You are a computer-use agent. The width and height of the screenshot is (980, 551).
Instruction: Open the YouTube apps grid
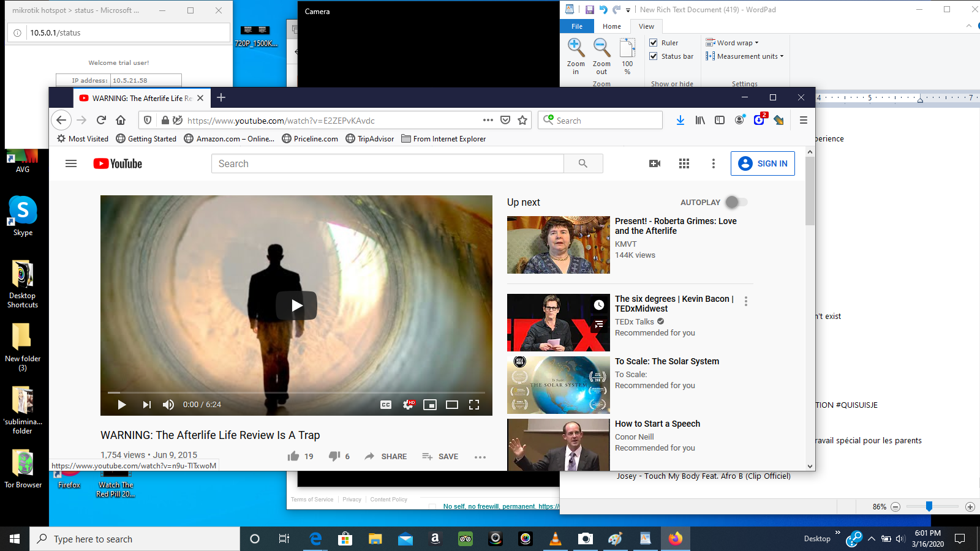click(684, 163)
